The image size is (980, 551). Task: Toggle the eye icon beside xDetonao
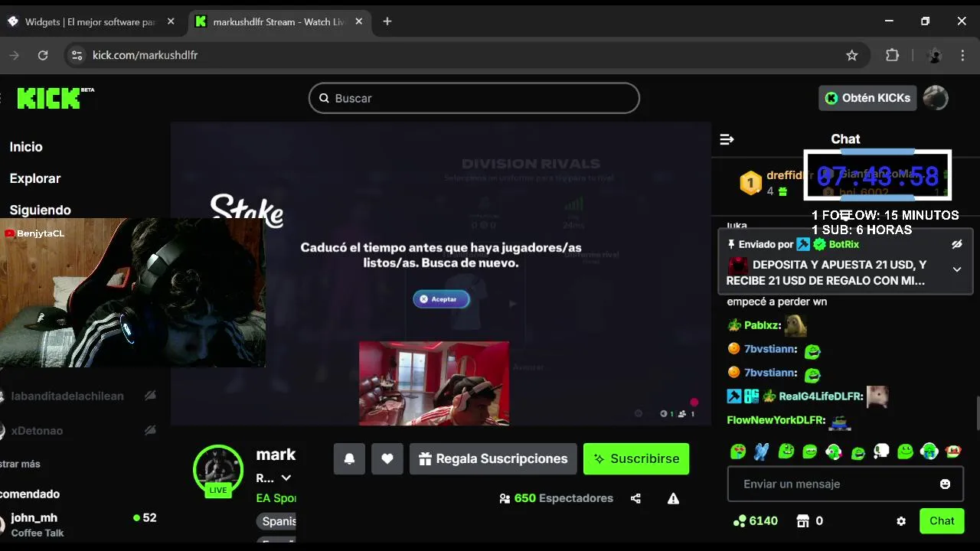(x=150, y=431)
